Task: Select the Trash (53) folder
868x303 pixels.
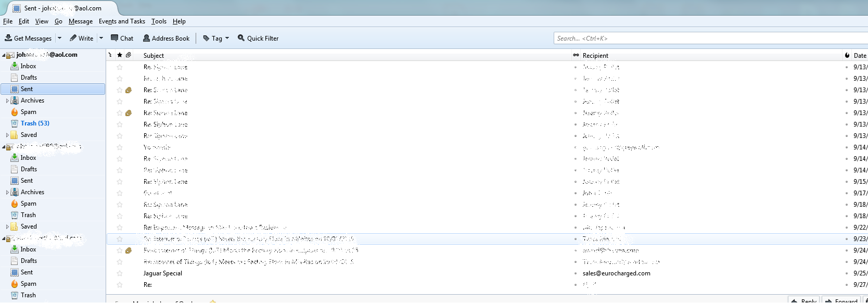Action: click(35, 123)
